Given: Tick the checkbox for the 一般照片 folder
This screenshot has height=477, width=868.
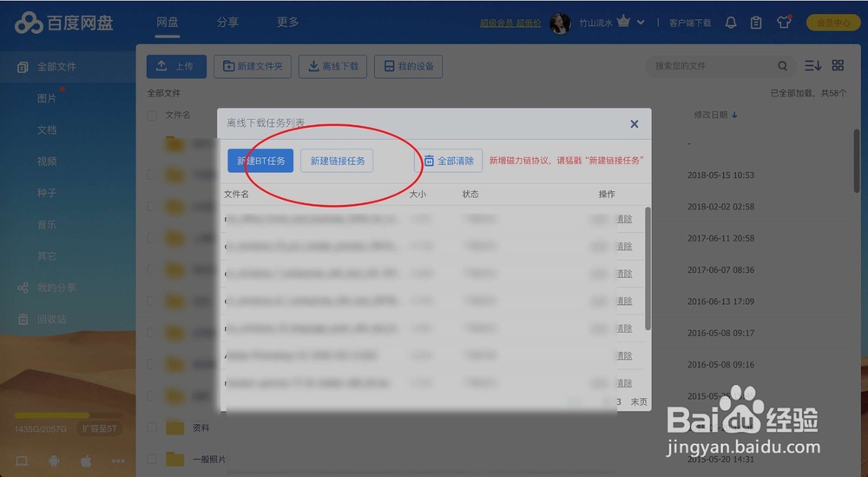Looking at the screenshot, I should (x=152, y=460).
